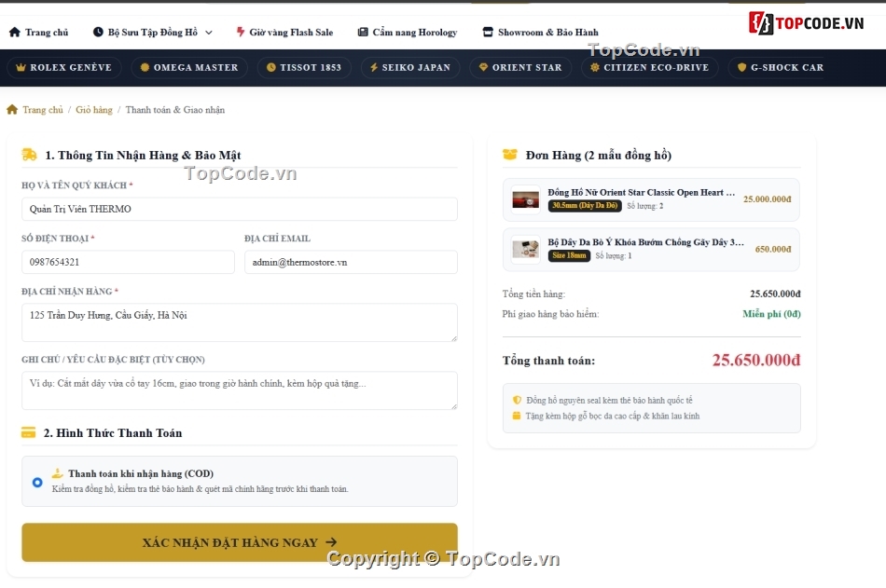Open the Trang chủ menu item

tap(39, 33)
